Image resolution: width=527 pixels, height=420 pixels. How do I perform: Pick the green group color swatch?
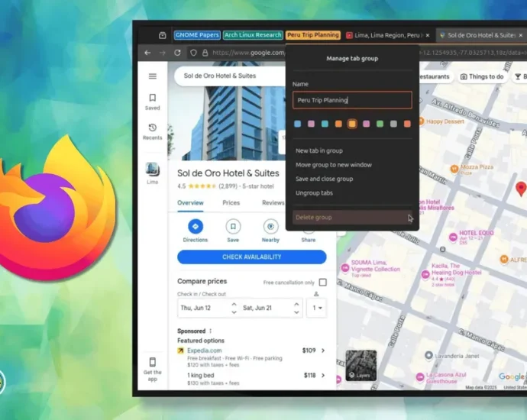(380, 124)
